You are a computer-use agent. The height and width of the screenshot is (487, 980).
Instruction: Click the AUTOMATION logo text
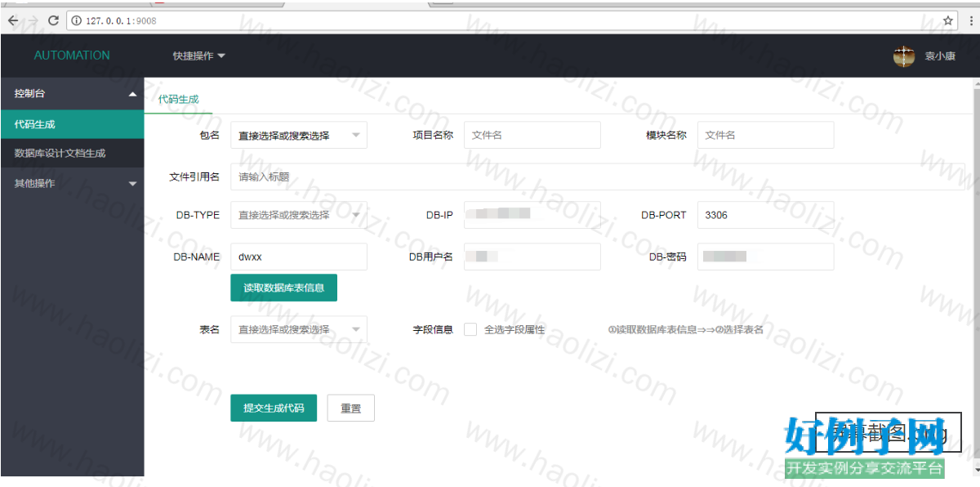[x=72, y=56]
